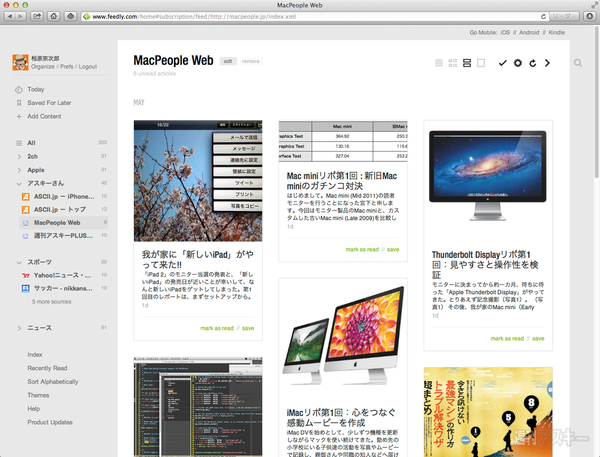The image size is (600, 457).
Task: Switch to title-only list view icon
Action: coord(439,63)
